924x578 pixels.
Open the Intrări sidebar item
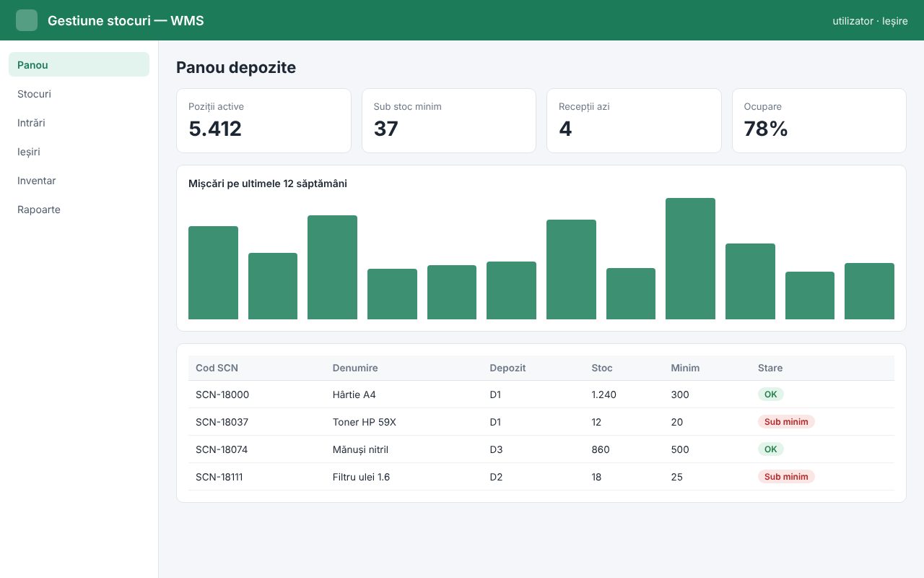[x=79, y=123]
